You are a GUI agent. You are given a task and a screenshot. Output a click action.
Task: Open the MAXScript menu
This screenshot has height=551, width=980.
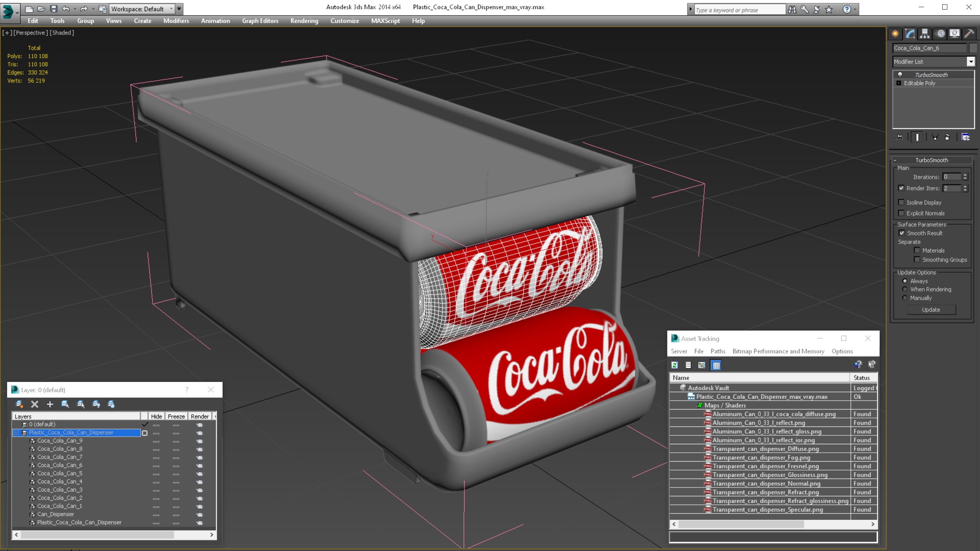[386, 21]
